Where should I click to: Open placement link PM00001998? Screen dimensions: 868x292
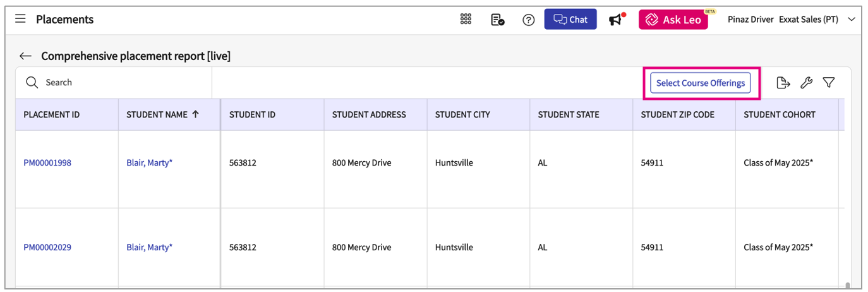coord(47,163)
